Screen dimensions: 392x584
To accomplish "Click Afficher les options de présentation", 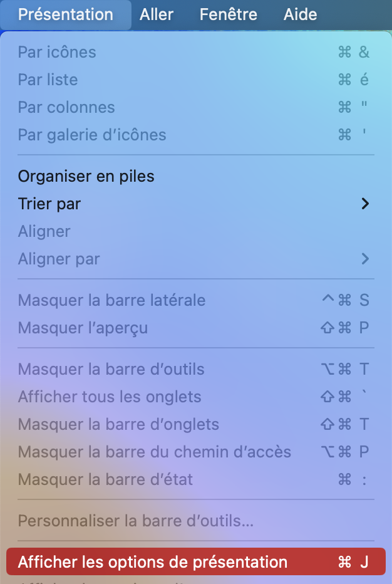I will (153, 562).
